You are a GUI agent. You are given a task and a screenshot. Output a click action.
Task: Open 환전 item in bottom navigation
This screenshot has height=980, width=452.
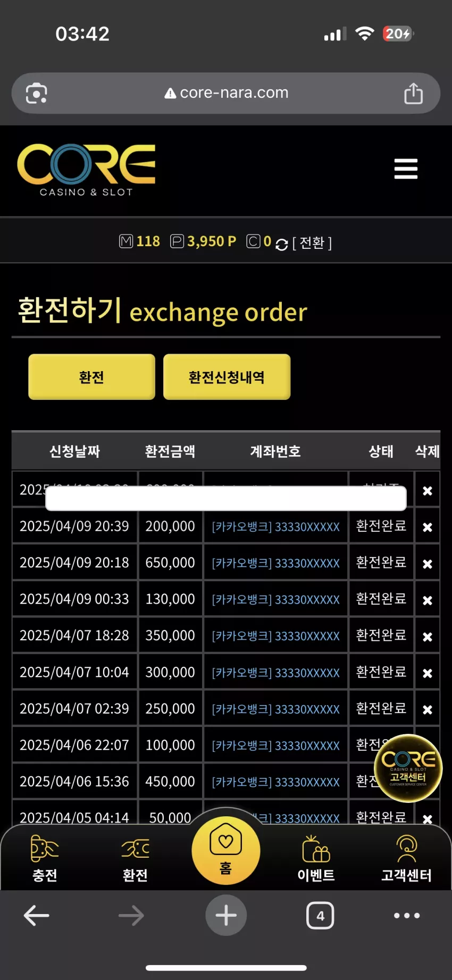pyautogui.click(x=135, y=858)
